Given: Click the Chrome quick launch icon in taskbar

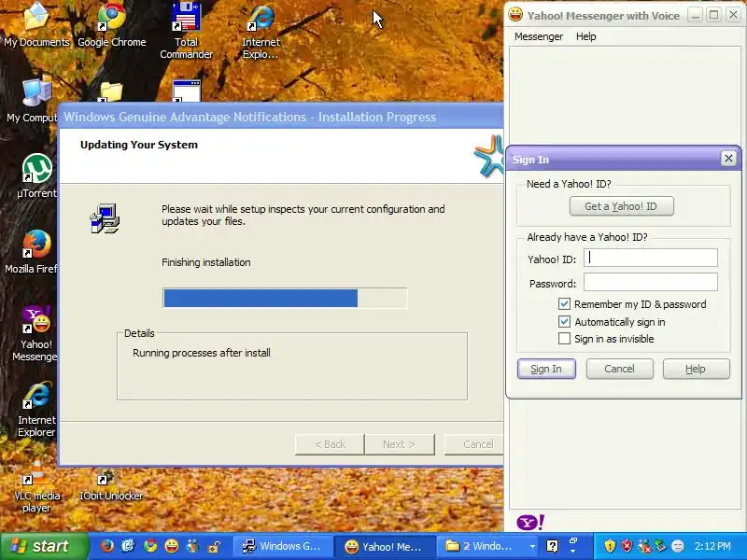Looking at the screenshot, I should (x=150, y=546).
